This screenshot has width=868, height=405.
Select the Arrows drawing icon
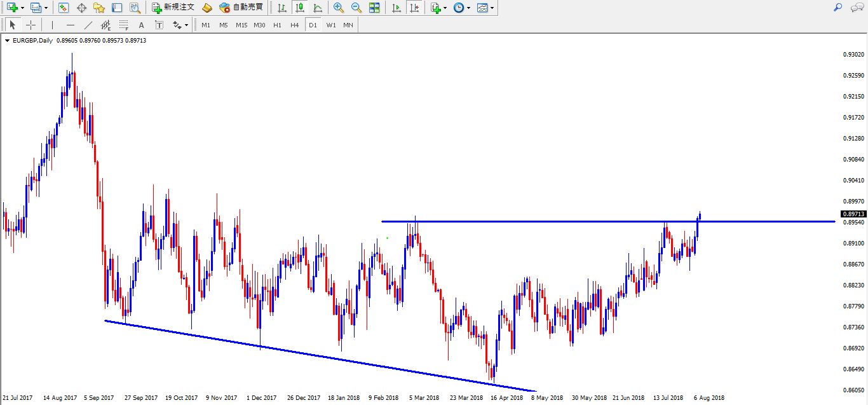click(x=177, y=25)
